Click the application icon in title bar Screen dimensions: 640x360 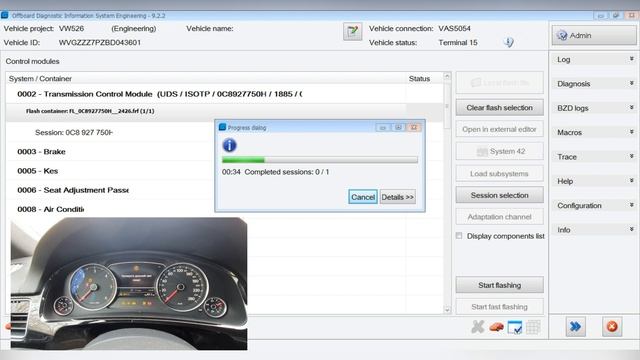[4, 16]
